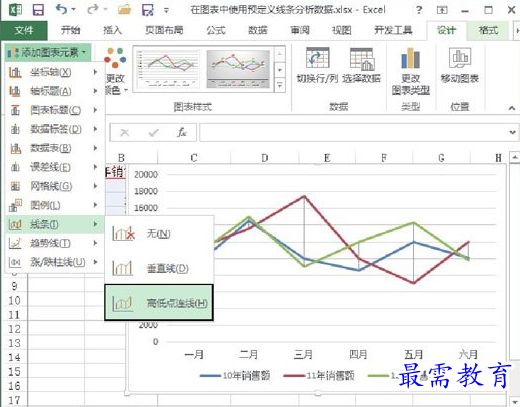Click the vertical scrollbar up arrow
The height and width of the screenshot is (407, 520).
[x=515, y=157]
